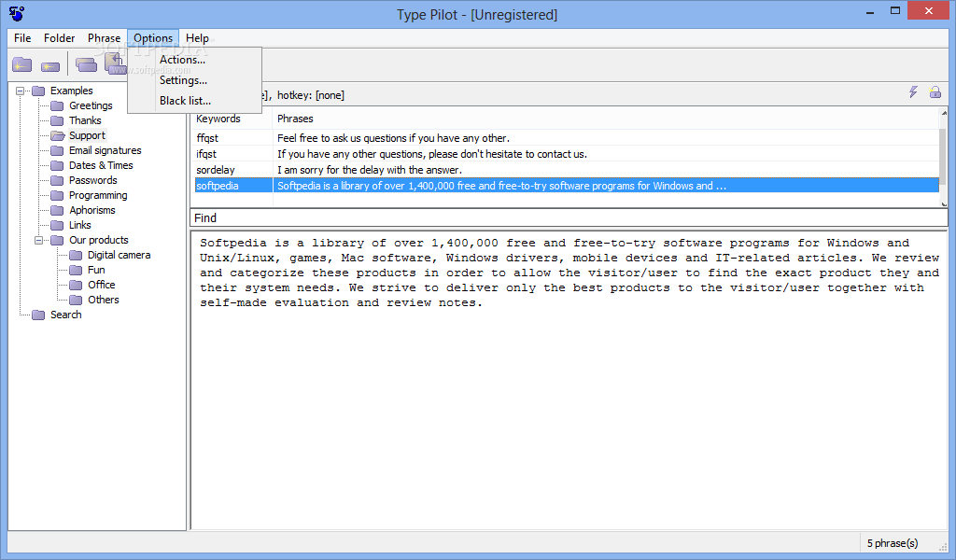Open the Phrase menu
This screenshot has width=956, height=560.
pyautogui.click(x=105, y=37)
